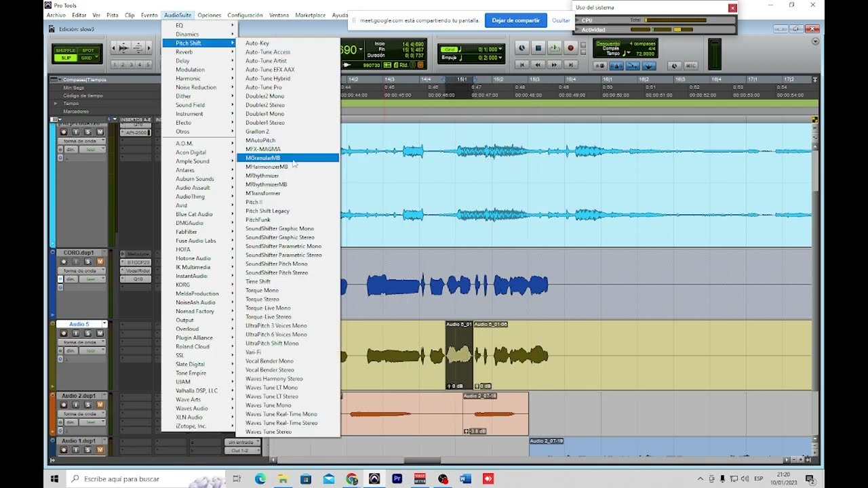The height and width of the screenshot is (488, 868).
Task: Click Windows taskbar search box
Action: click(x=146, y=479)
